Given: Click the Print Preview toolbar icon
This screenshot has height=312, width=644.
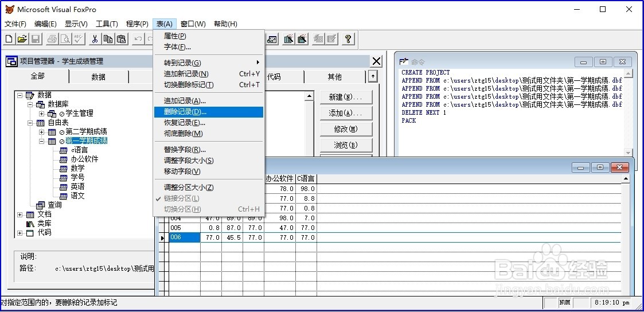Looking at the screenshot, I should (x=65, y=39).
